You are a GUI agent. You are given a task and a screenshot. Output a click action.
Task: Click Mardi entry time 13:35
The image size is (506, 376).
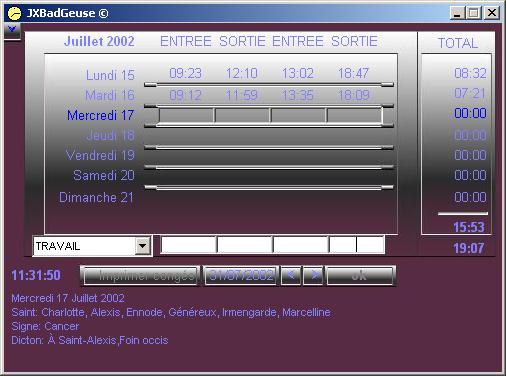[298, 95]
